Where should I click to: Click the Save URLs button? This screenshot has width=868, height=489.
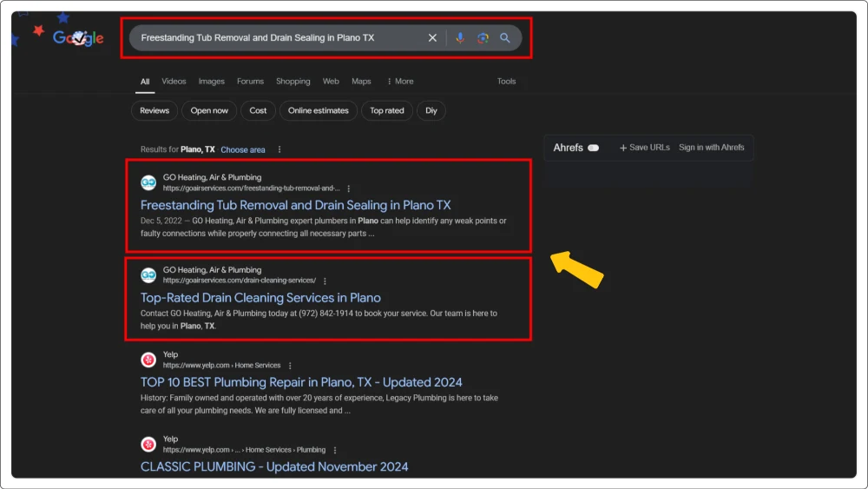pos(644,148)
